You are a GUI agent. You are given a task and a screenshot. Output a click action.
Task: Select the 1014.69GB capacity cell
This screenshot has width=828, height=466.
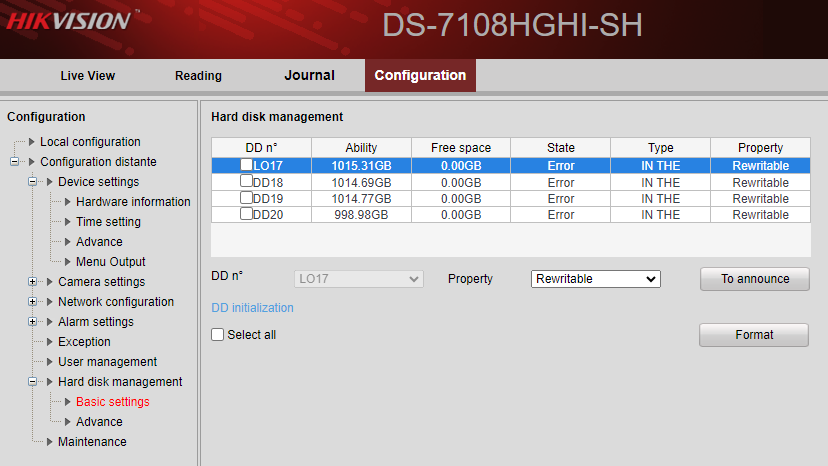coord(361,183)
